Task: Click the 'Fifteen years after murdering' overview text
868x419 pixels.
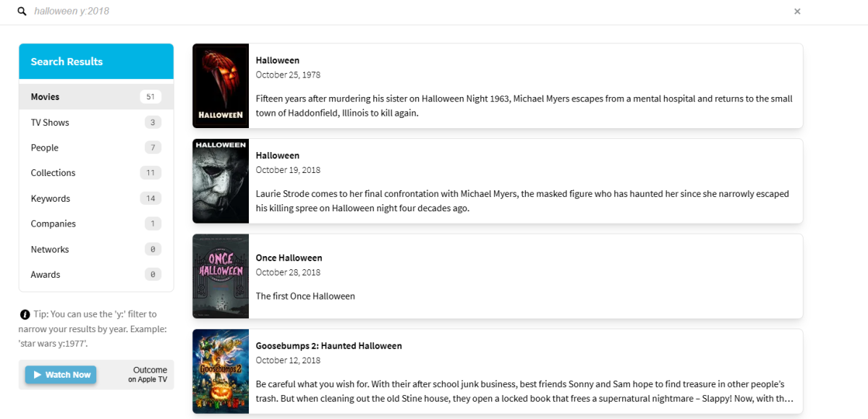Action: [x=524, y=106]
